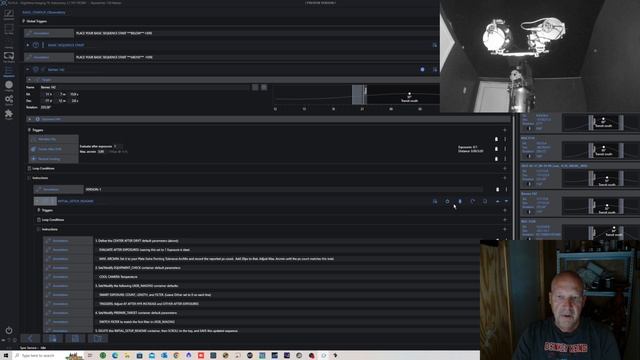Viewport: 640px width, 360px height.
Task: Click the template icon on BASE_SEQUENCE_START row
Action: click(x=435, y=45)
